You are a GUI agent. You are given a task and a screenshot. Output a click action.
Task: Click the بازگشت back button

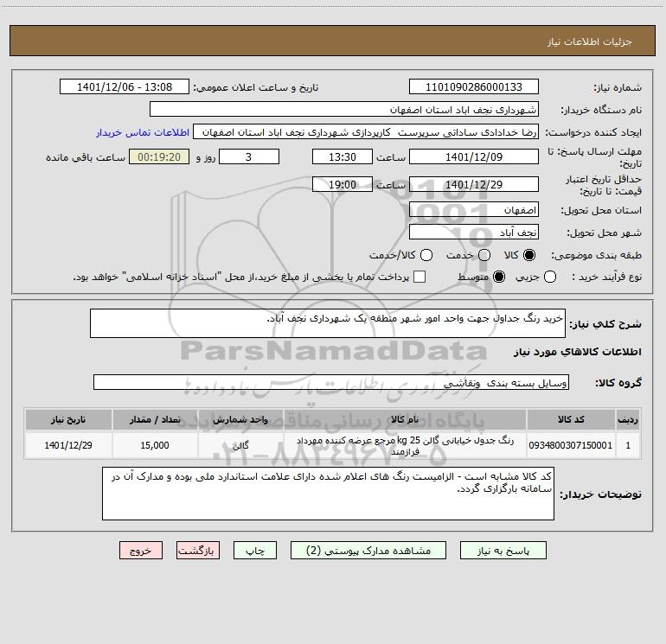click(x=198, y=551)
